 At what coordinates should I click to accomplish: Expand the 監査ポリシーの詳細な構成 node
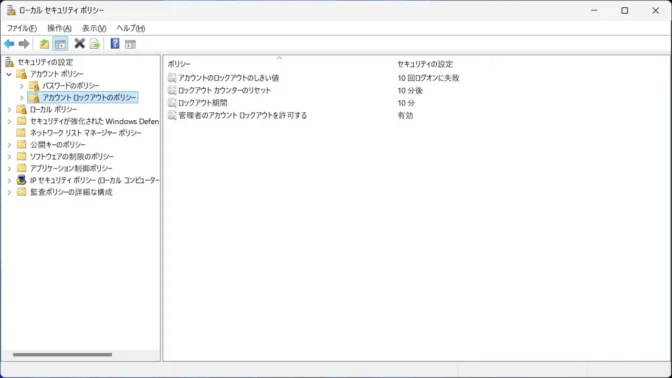tap(9, 192)
